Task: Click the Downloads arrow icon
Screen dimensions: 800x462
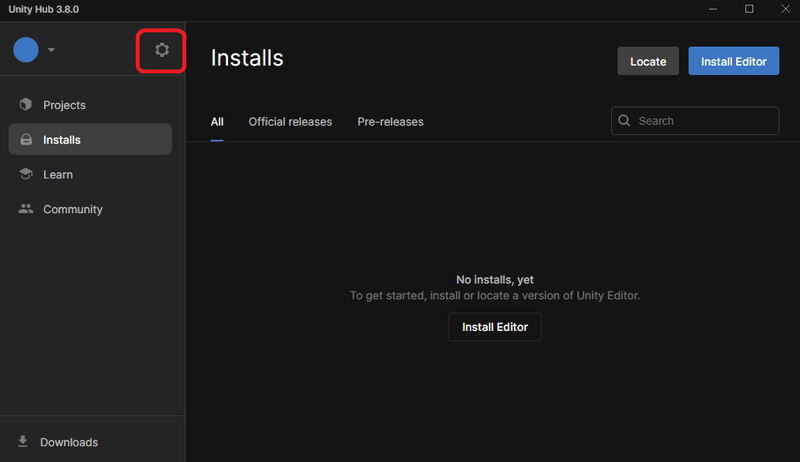Action: [x=22, y=442]
